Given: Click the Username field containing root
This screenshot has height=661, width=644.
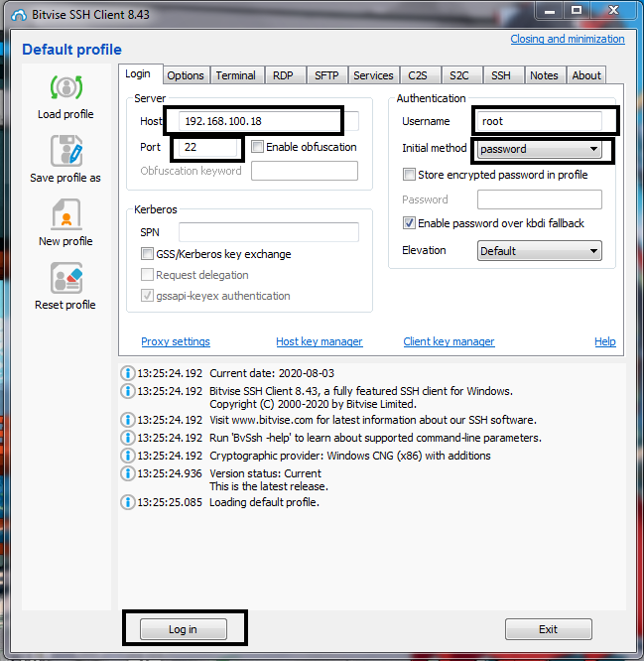Looking at the screenshot, I should [539, 121].
